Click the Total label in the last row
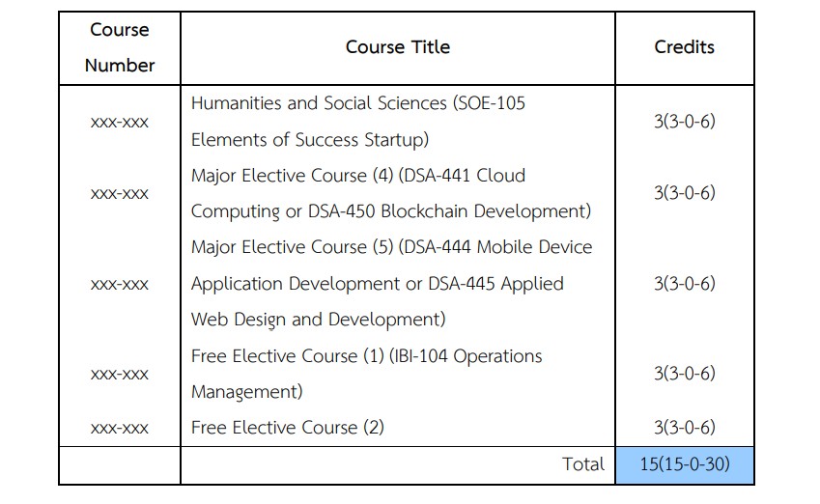Screen dimensions: 820x504 coord(582,464)
